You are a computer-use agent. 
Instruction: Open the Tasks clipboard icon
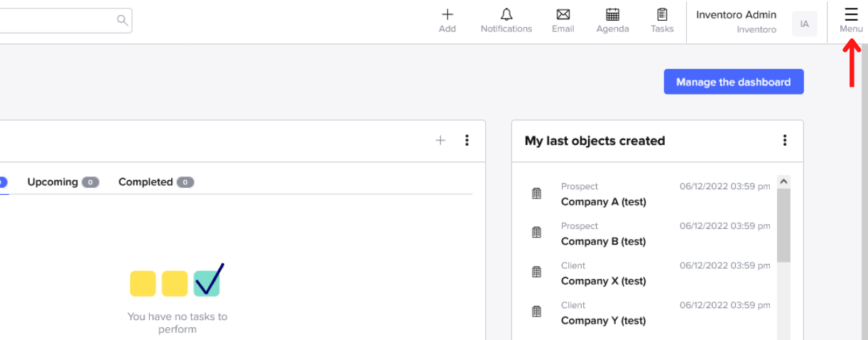[x=662, y=15]
